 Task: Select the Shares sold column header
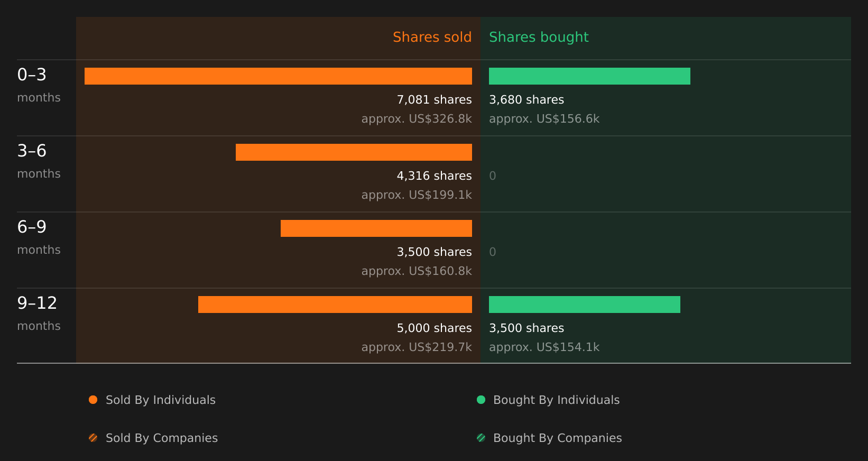432,37
